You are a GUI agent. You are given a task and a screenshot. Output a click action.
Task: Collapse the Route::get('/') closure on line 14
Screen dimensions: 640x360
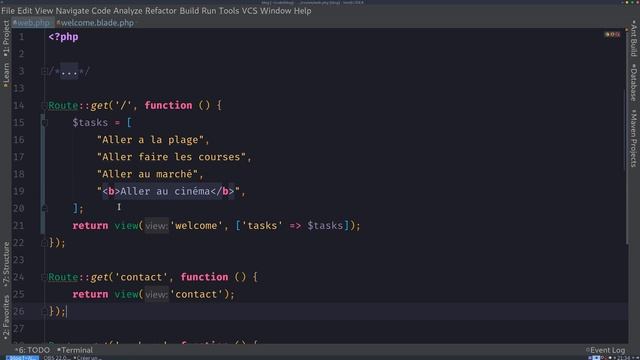[x=44, y=106]
